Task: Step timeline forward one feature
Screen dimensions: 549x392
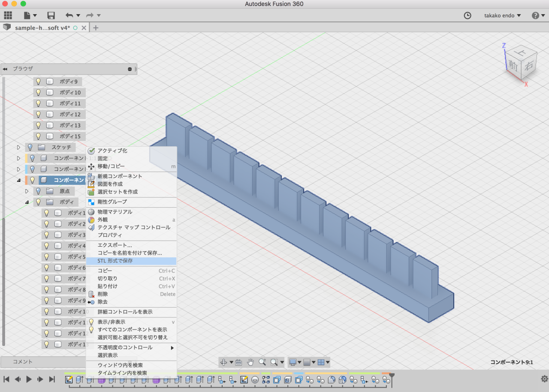Action: pyautogui.click(x=40, y=379)
